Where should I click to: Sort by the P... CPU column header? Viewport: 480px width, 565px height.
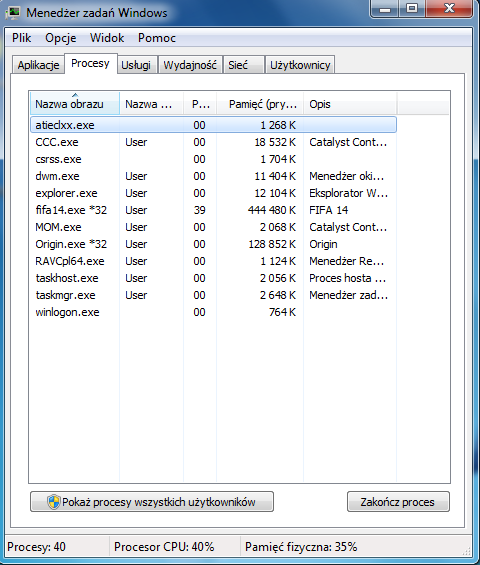pyautogui.click(x=200, y=104)
